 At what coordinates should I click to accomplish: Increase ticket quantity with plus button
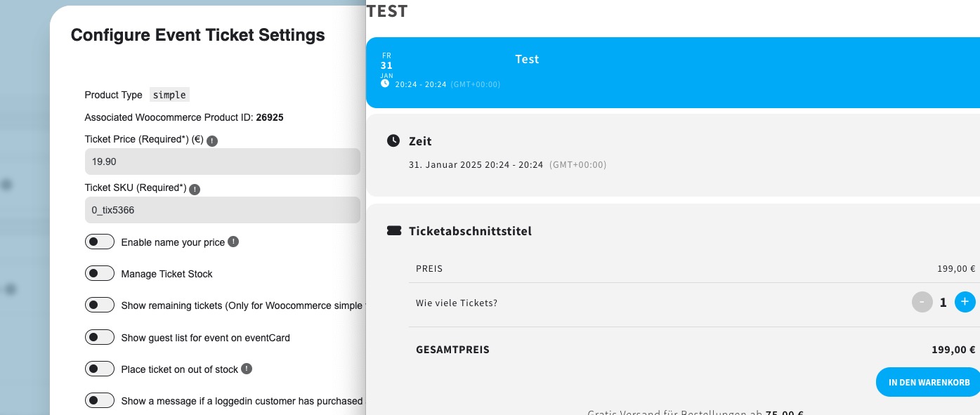tap(965, 302)
